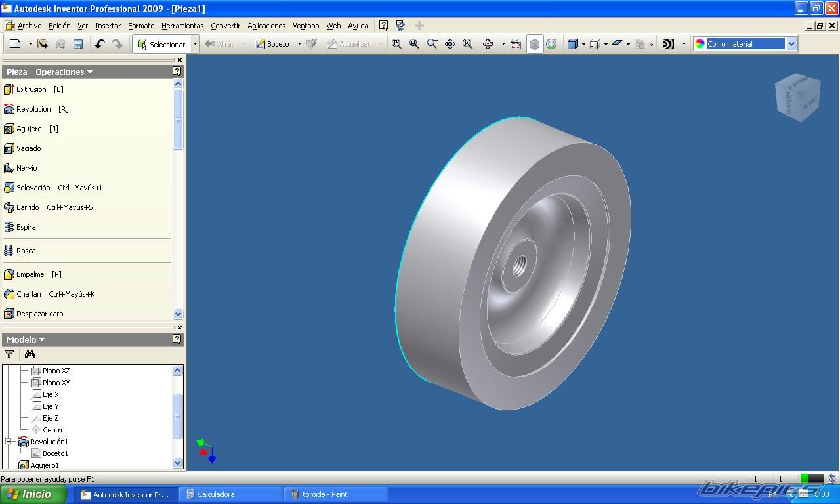Open dropdown arrow next to Boceto

coord(299,44)
